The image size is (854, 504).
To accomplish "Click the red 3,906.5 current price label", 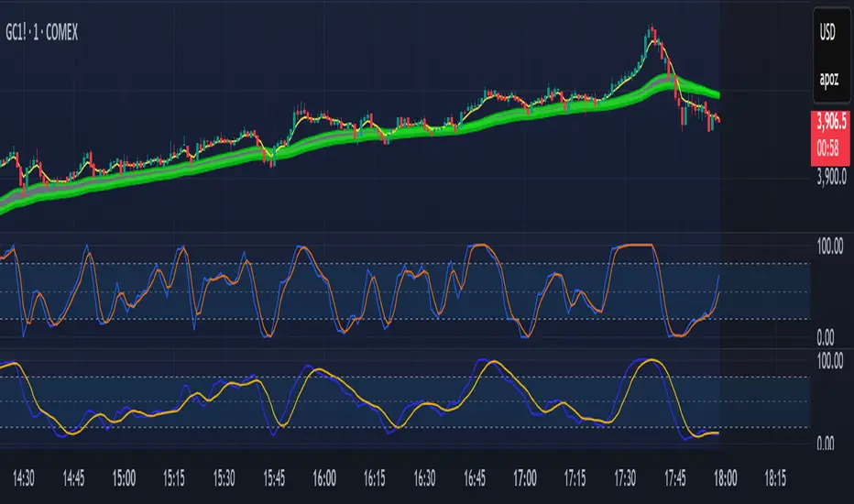I will coord(831,122).
